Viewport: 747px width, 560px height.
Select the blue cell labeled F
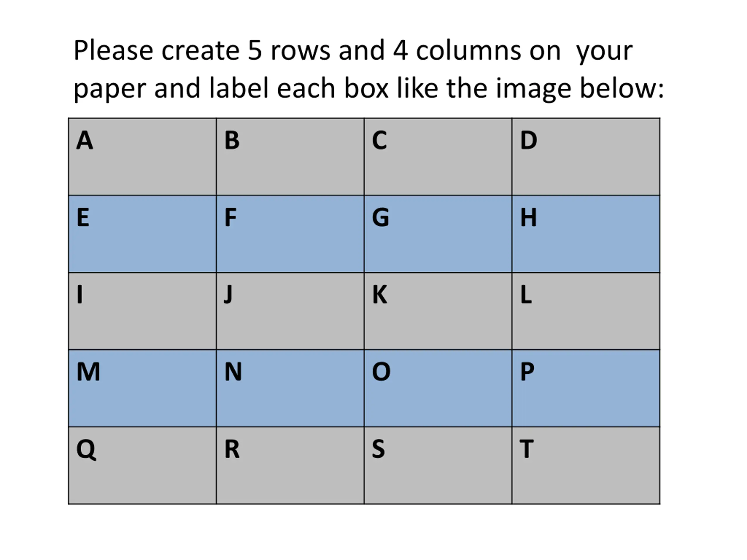pyautogui.click(x=290, y=234)
